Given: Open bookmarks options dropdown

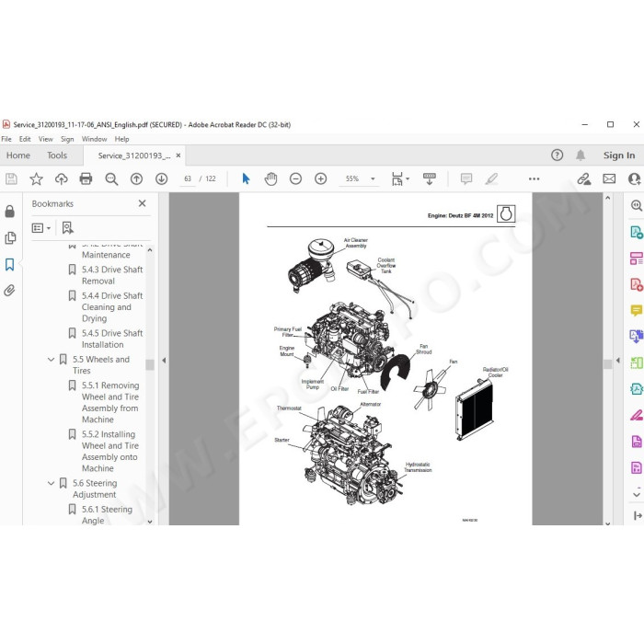Looking at the screenshot, I should click(x=41, y=227).
